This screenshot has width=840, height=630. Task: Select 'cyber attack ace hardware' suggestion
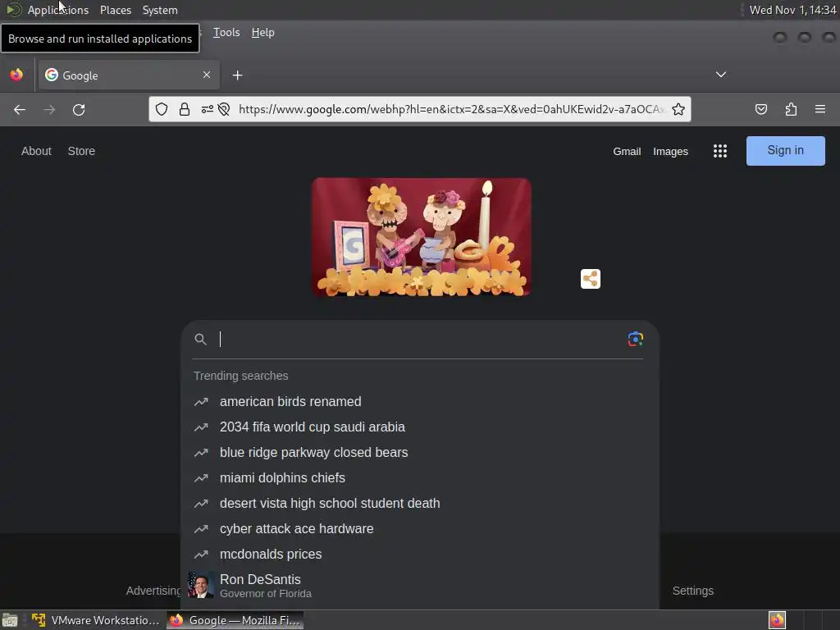[419, 529]
